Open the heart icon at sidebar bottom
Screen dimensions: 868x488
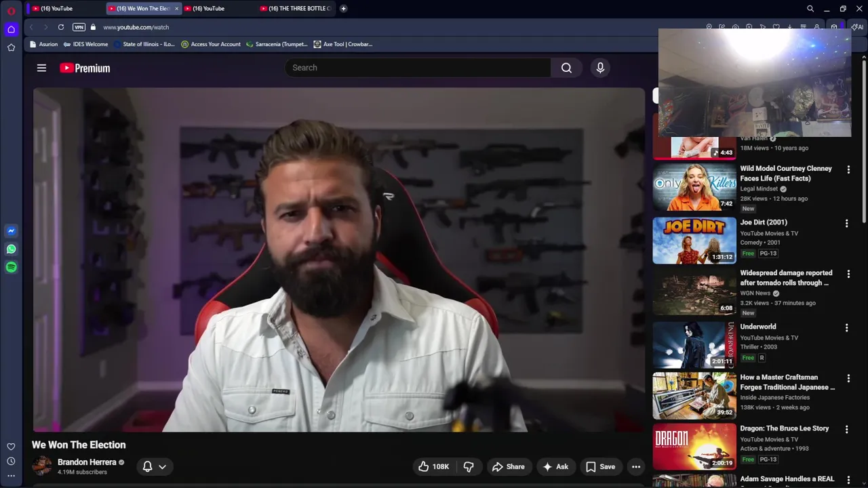[x=11, y=447]
